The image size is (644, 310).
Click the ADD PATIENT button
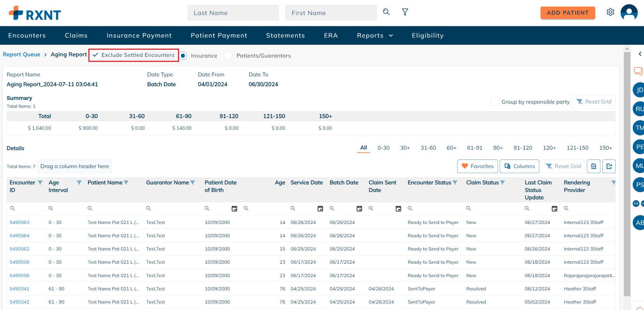567,12
